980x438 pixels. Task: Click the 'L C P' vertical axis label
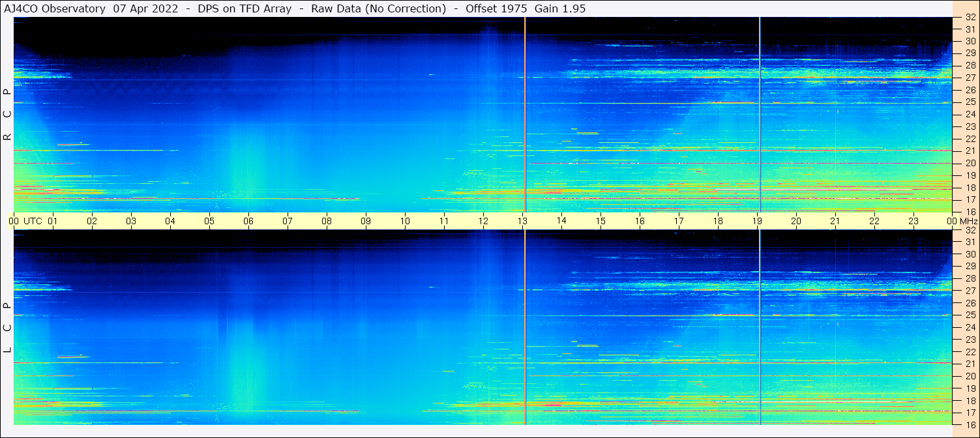click(x=8, y=328)
